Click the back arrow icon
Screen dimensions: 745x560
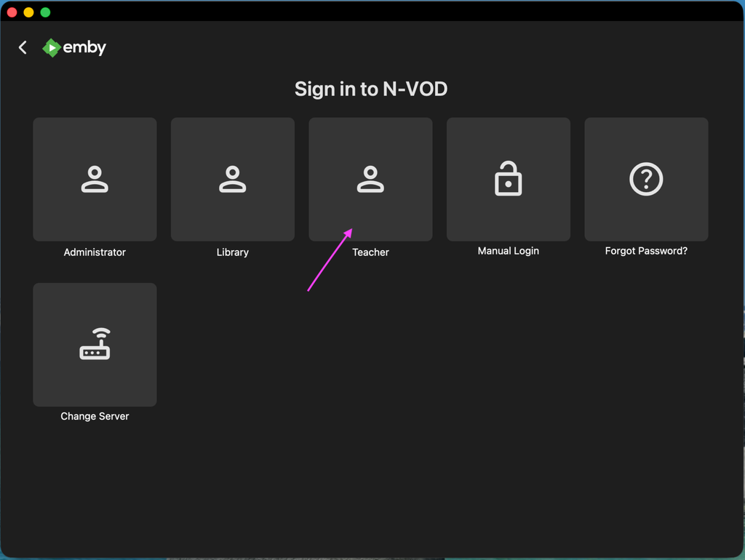(23, 47)
